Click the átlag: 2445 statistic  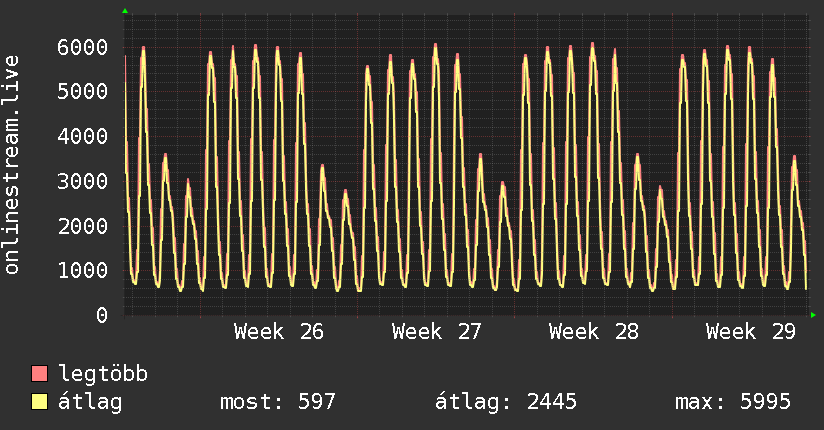[x=506, y=402]
